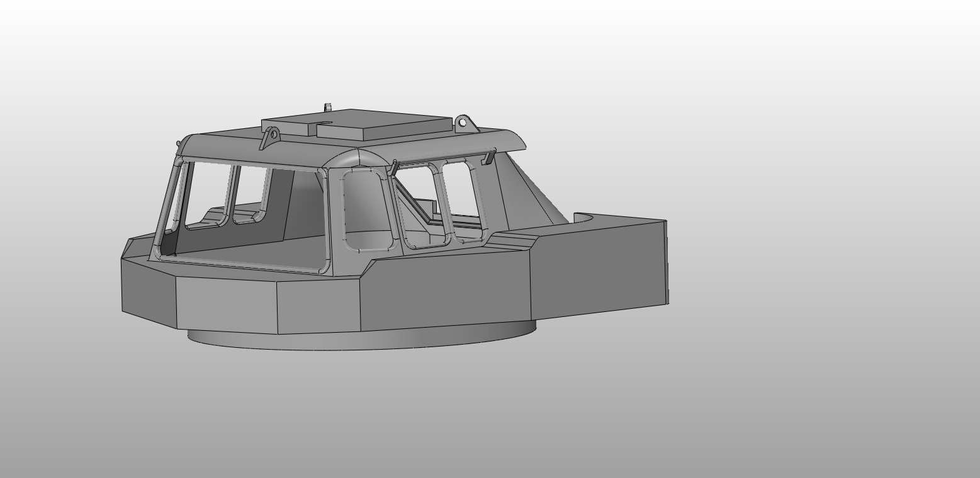Select the long side hull face below windows
The width and height of the screenshot is (980, 478).
(444, 292)
